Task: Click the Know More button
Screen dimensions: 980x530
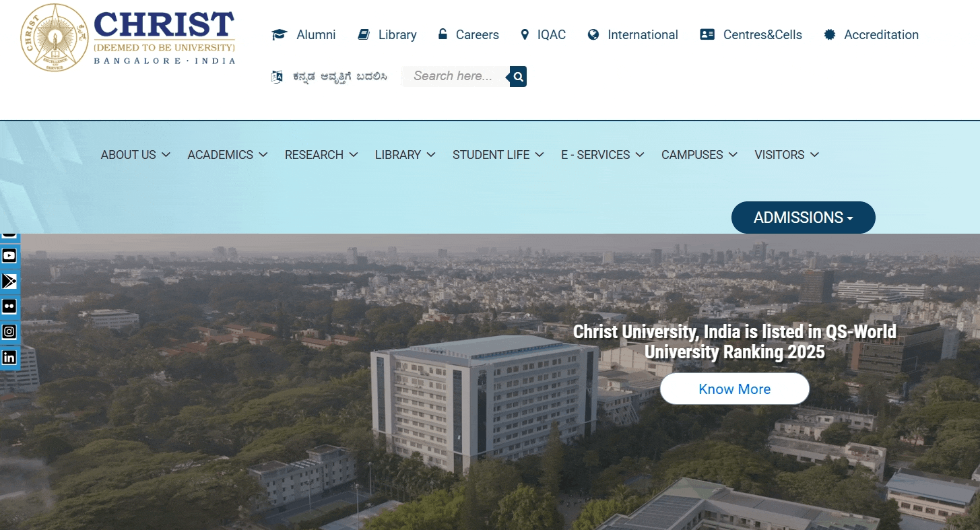Action: (x=735, y=389)
